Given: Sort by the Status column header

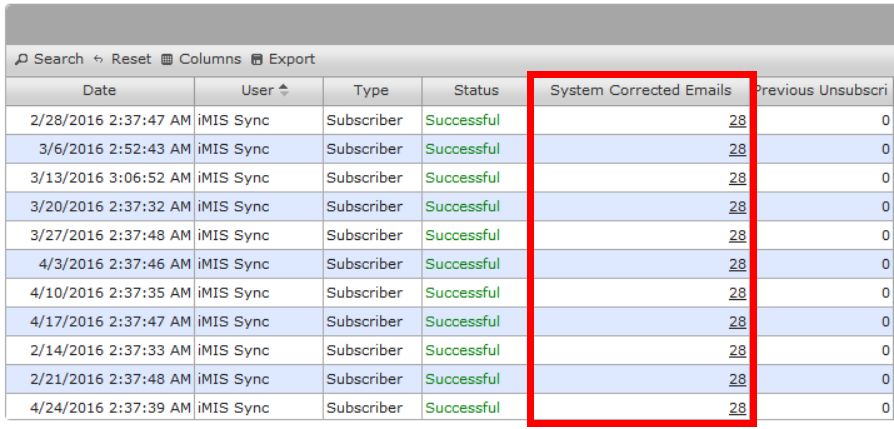Looking at the screenshot, I should [x=476, y=90].
